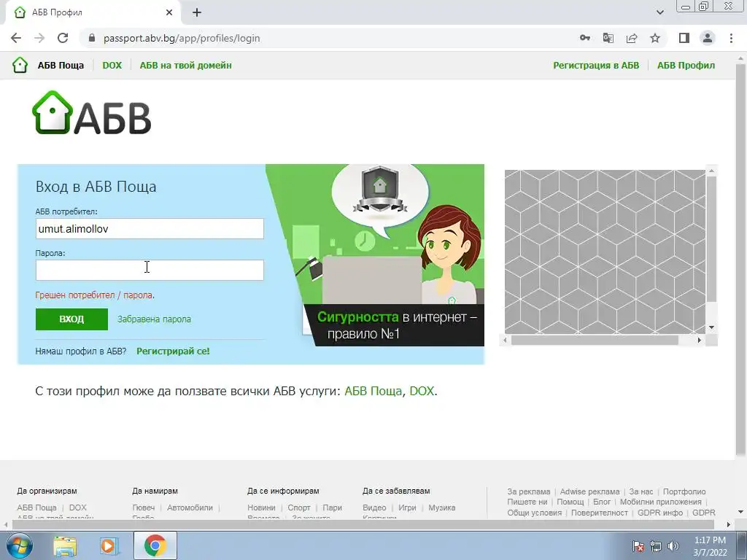Screen dimensions: 747x560
Task: Expand the tab search chevron
Action: click(x=659, y=12)
